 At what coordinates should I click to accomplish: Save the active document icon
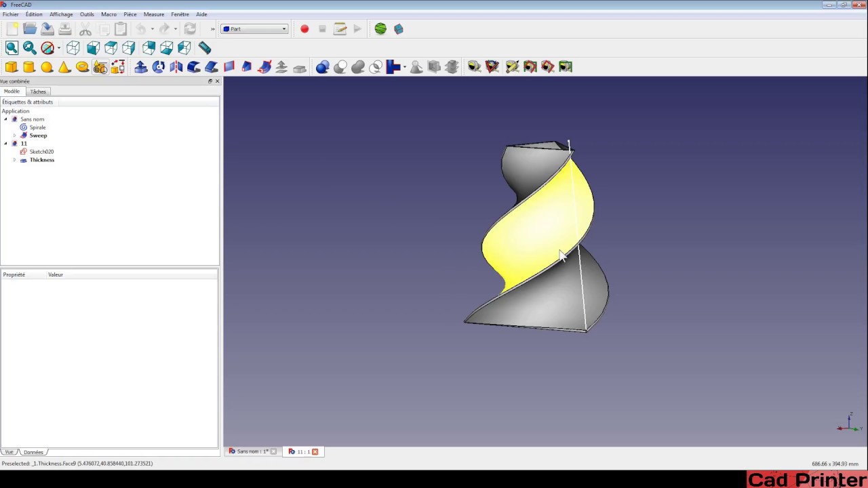(47, 28)
